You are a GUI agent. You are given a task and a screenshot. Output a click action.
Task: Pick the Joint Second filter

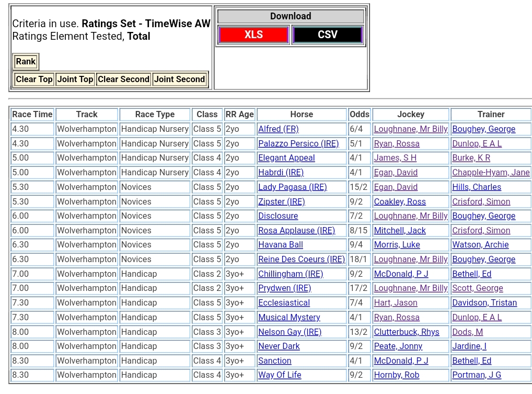179,80
